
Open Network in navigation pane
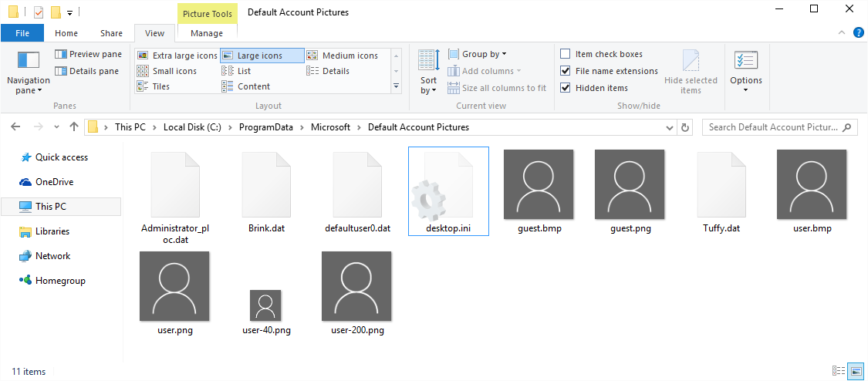(45, 256)
